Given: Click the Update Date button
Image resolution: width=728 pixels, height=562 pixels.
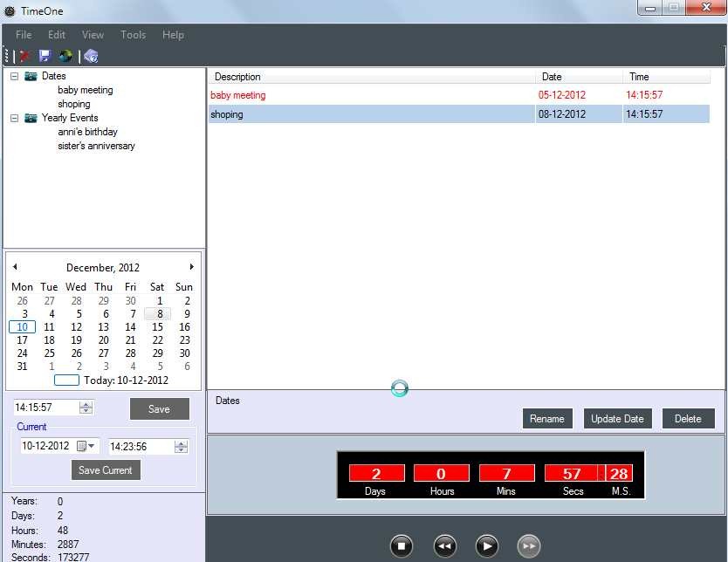Looking at the screenshot, I should [x=617, y=419].
